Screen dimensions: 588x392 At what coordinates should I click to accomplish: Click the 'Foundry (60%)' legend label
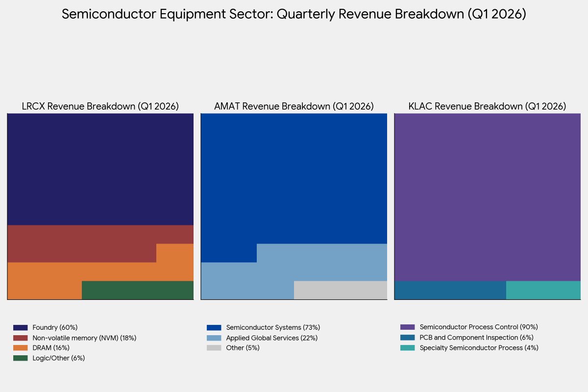(x=55, y=327)
